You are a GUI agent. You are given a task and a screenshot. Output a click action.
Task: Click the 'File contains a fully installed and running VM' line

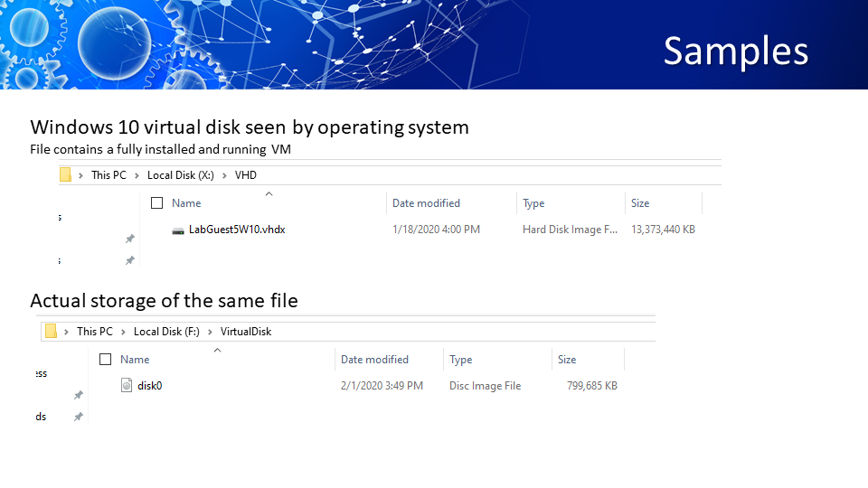coord(161,149)
